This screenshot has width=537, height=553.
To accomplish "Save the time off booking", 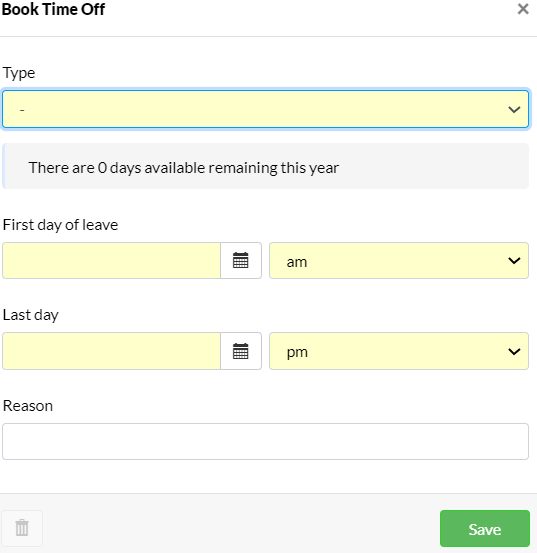I will coord(485,528).
